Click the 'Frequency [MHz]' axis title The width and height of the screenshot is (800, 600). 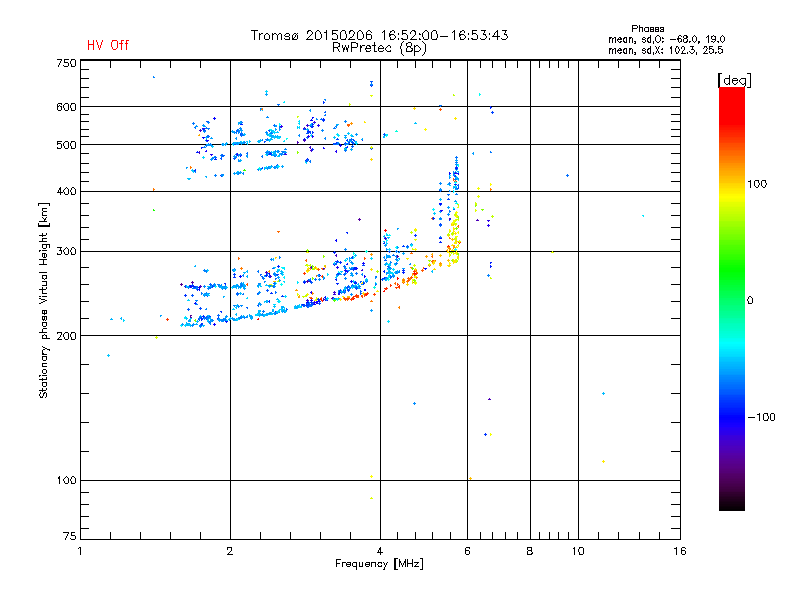click(x=379, y=564)
